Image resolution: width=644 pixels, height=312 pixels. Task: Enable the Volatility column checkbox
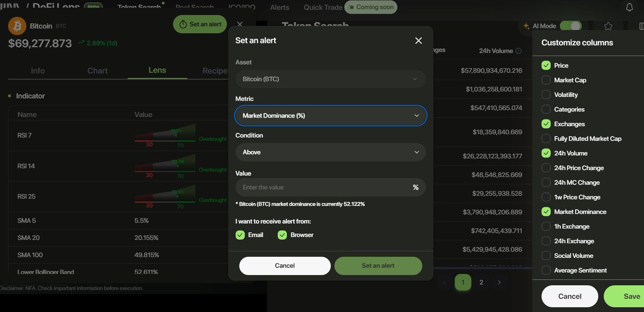coord(546,94)
